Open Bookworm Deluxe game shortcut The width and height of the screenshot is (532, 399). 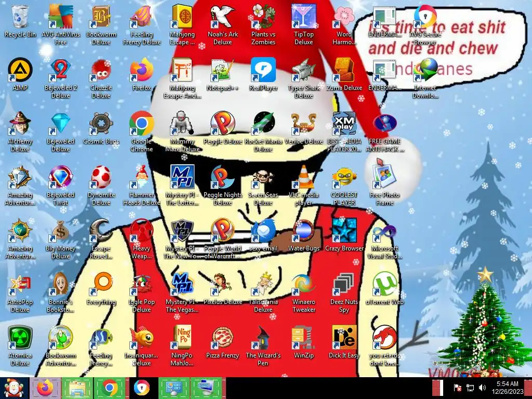click(101, 25)
